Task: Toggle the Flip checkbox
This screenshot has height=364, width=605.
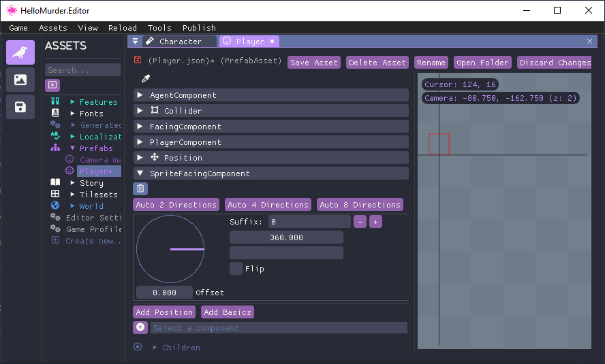Action: [236, 269]
